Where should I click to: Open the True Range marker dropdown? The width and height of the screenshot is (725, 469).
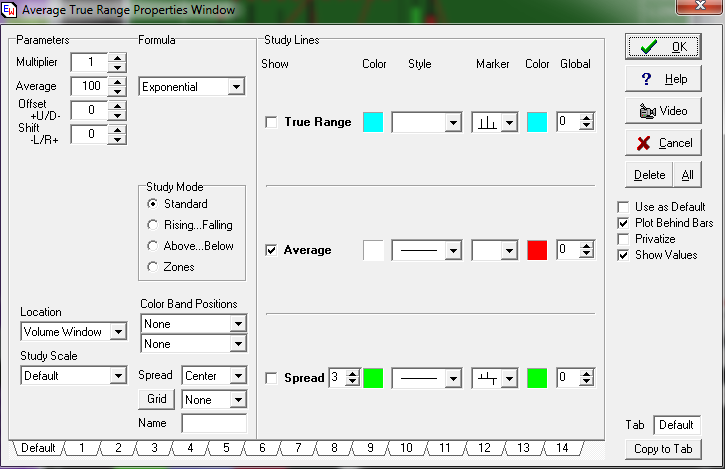(x=509, y=123)
